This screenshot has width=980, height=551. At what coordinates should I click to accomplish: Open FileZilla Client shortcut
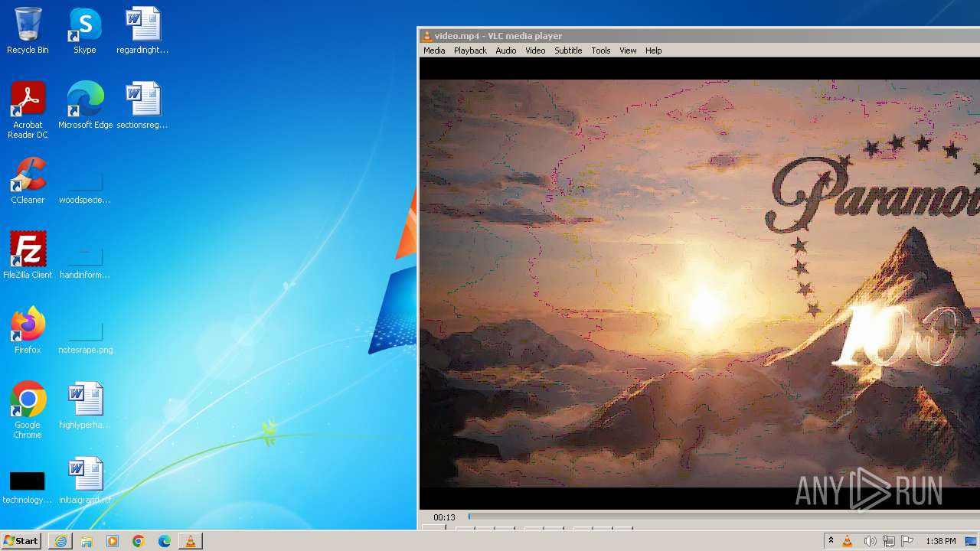coord(28,256)
